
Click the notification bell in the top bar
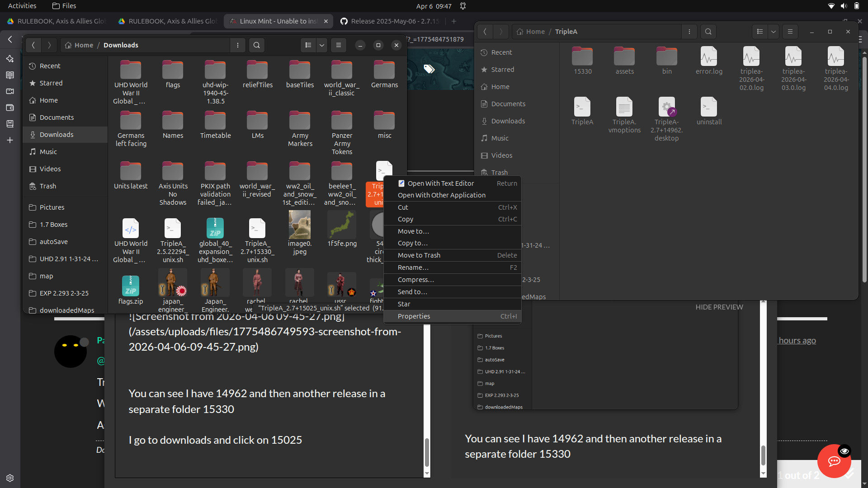[462, 6]
